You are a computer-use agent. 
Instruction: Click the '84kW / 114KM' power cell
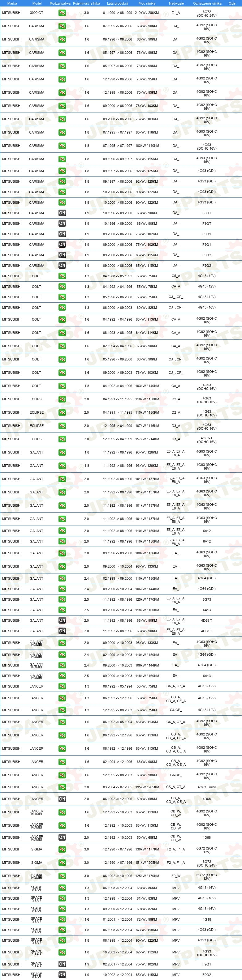(x=147, y=333)
